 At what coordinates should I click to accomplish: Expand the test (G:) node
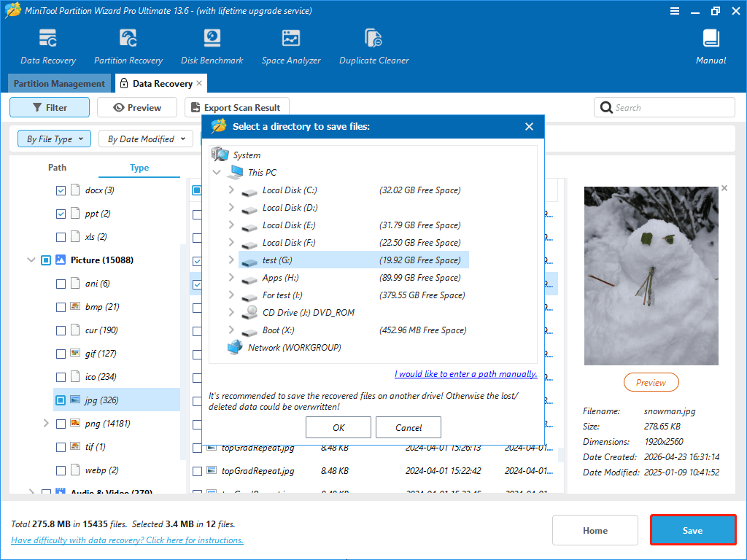pos(231,260)
